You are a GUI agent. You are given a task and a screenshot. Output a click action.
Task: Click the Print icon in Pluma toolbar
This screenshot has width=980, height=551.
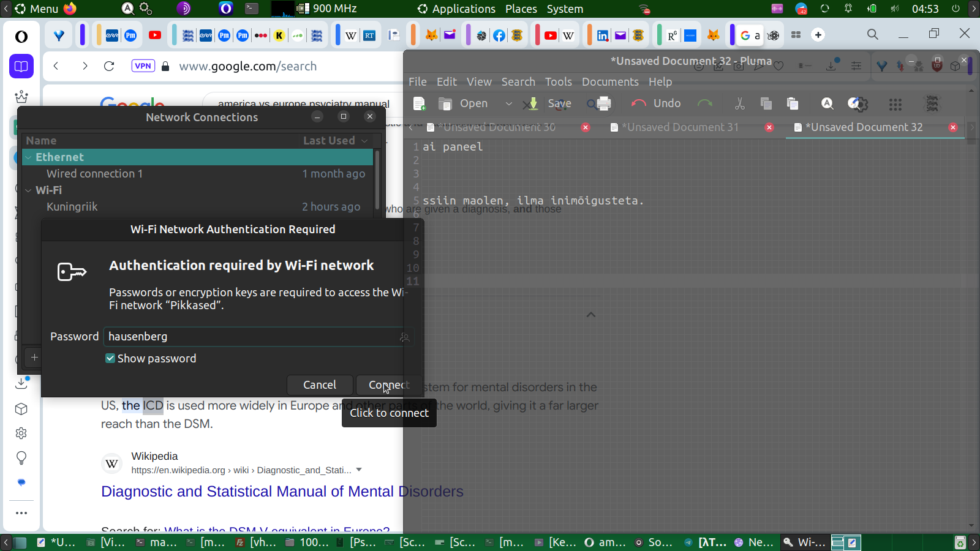[x=603, y=103]
